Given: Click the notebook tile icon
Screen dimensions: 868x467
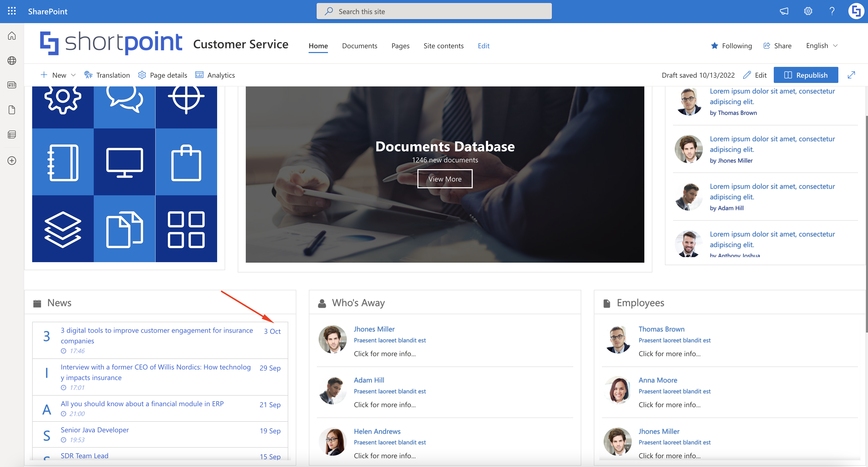Looking at the screenshot, I should [x=63, y=163].
